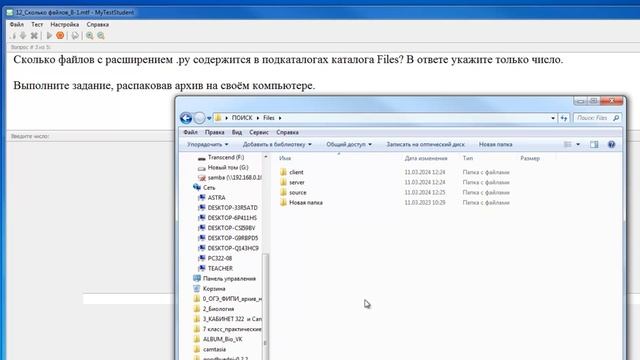This screenshot has height=360, width=640.
Task: Click the play/start test icon in MyTestStudent toolbar
Action: point(49,36)
